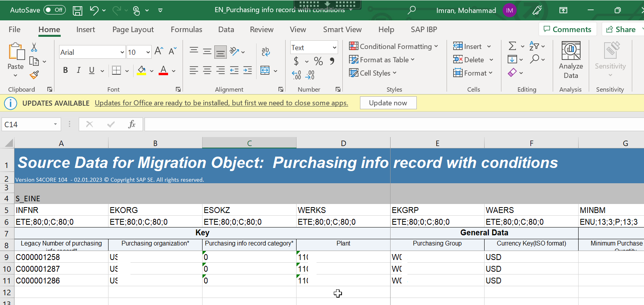Increase font size with larger A
The width and height of the screenshot is (644, 305).
coord(159,51)
